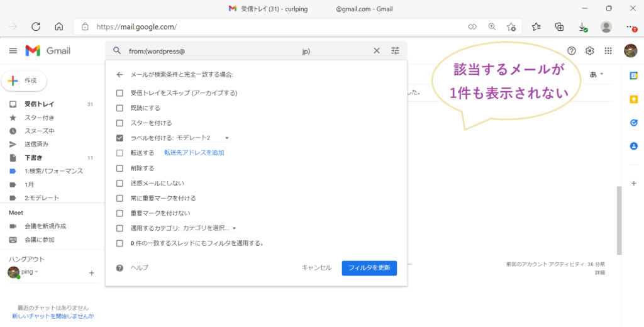Open browser settings ellipsis menu
Viewport: 644px width, 327px height.
(x=630, y=27)
